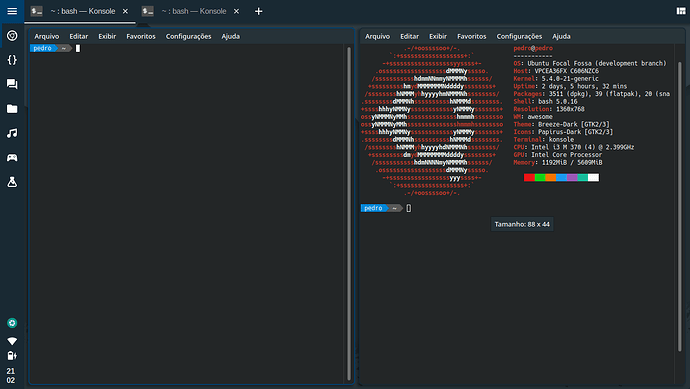
Task: Open Configurações menu in left Konsole
Action: click(x=188, y=37)
